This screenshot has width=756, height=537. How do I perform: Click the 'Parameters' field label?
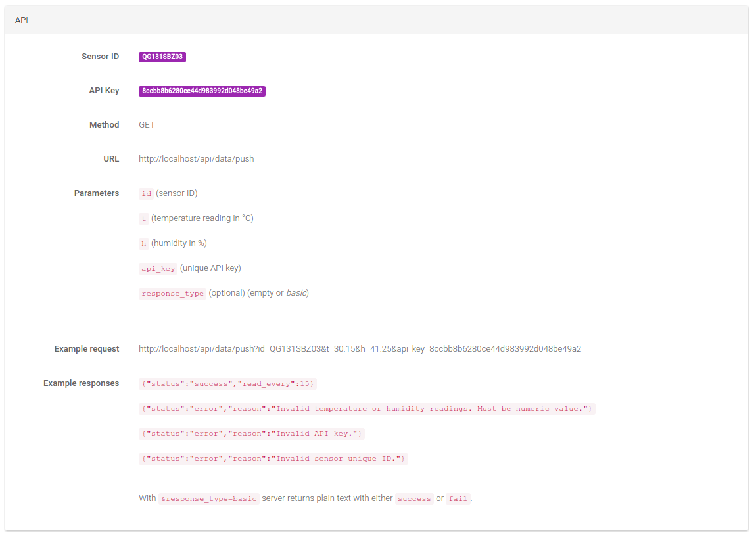(x=97, y=193)
